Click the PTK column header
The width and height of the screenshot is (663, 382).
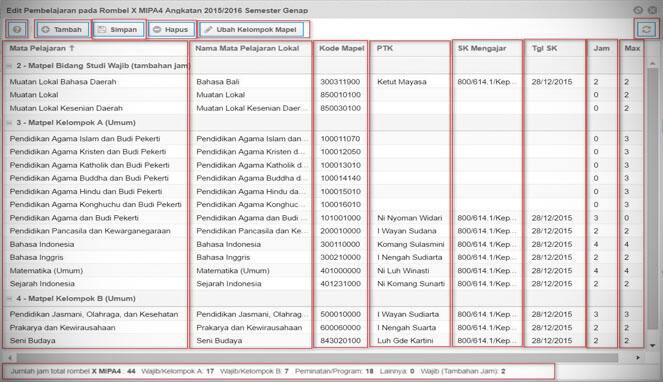(x=410, y=48)
